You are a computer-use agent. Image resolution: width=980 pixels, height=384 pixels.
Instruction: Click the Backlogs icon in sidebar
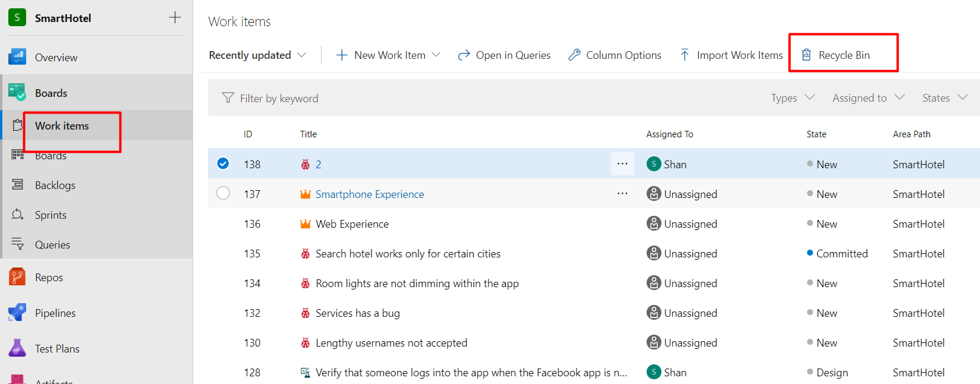pyautogui.click(x=18, y=184)
